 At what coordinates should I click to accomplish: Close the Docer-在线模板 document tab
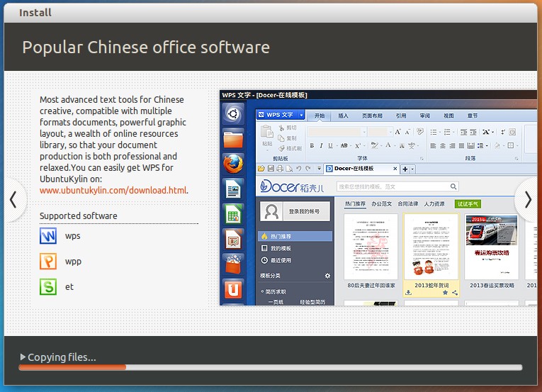click(395, 169)
